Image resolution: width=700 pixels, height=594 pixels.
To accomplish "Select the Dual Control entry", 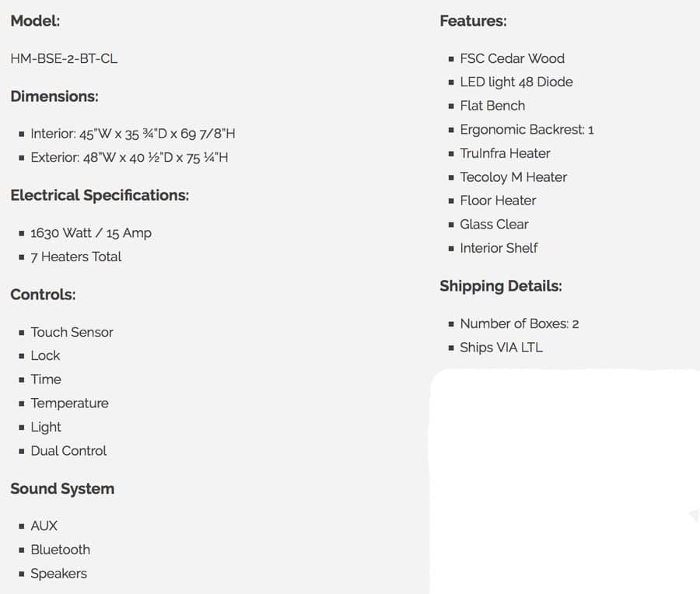I will [68, 450].
